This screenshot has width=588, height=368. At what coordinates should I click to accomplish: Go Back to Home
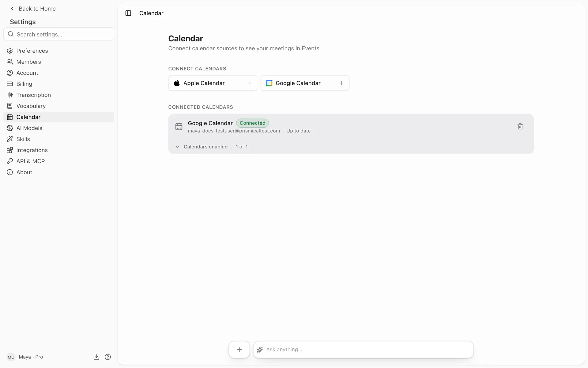33,9
